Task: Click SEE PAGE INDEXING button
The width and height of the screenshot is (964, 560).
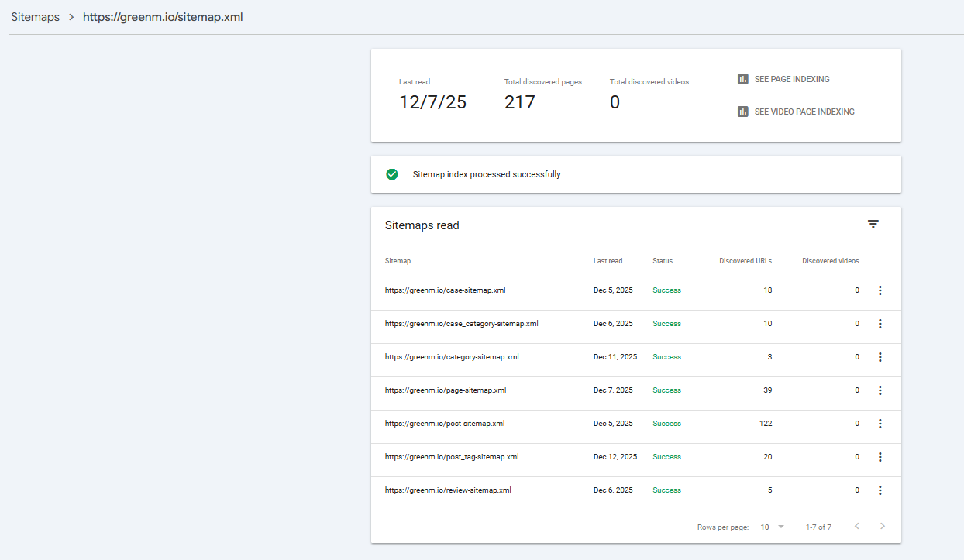Action: click(791, 79)
